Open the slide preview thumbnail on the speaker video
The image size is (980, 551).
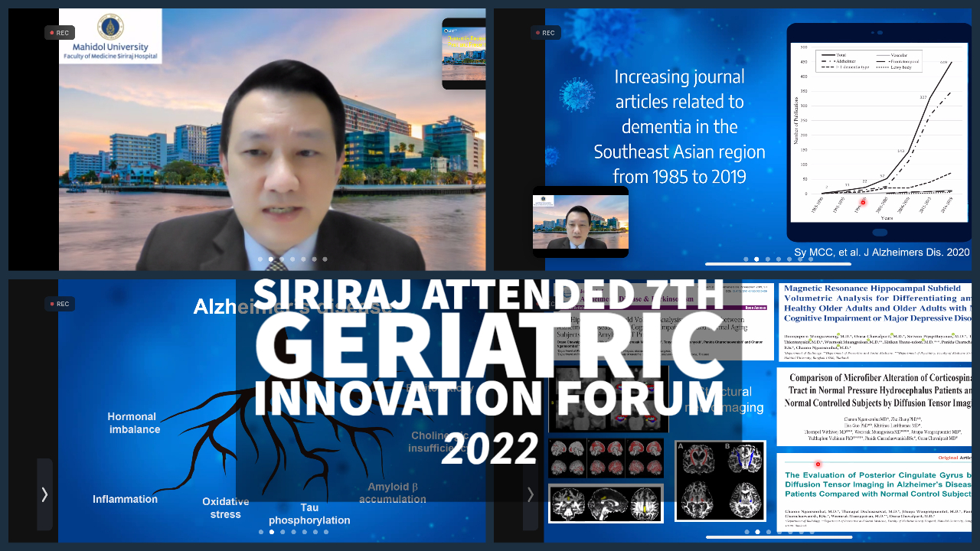(x=464, y=54)
